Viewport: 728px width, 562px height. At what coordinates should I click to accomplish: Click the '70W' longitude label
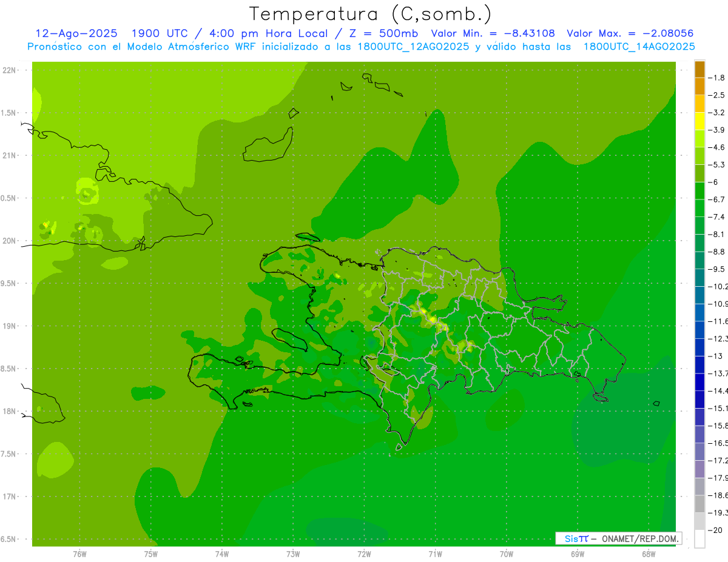click(x=507, y=554)
